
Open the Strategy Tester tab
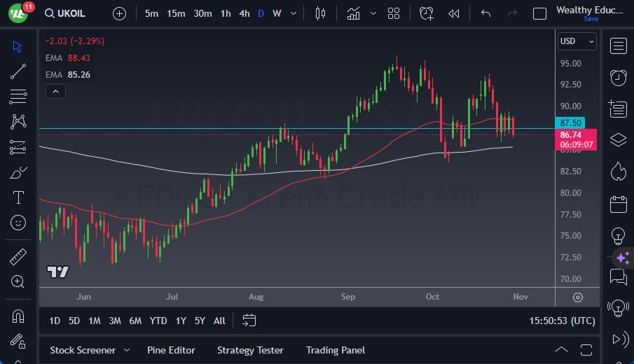coord(250,350)
